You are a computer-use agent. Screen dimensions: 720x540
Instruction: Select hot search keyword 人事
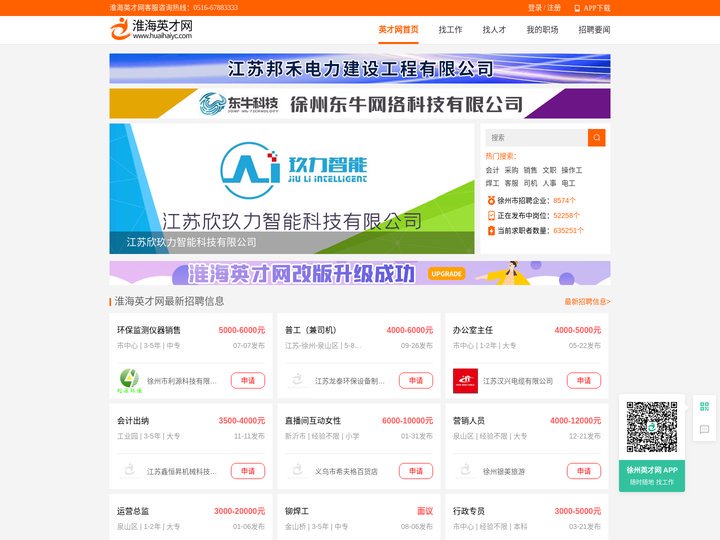[549, 183]
